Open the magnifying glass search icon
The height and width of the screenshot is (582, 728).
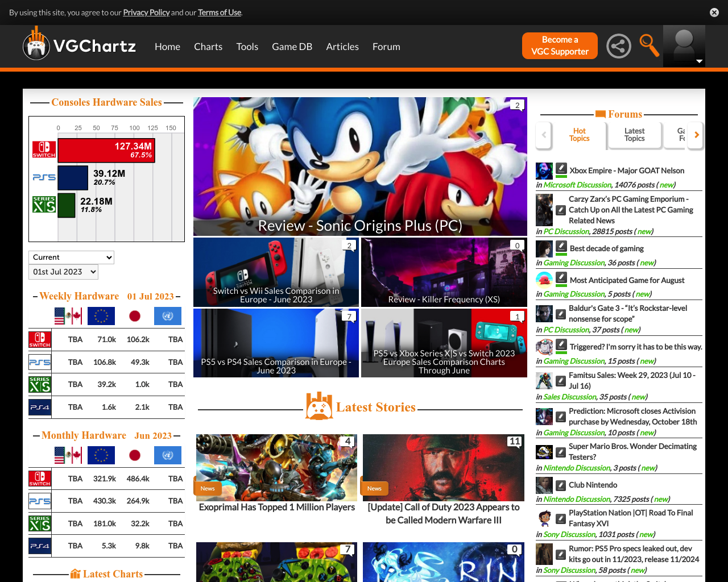(649, 45)
